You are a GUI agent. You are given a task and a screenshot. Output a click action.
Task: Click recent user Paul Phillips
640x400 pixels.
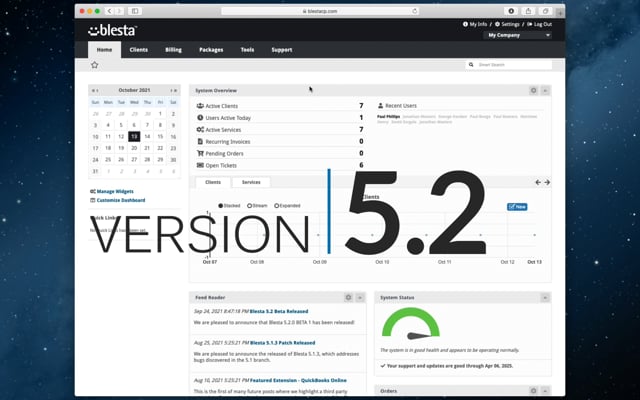[x=389, y=117]
